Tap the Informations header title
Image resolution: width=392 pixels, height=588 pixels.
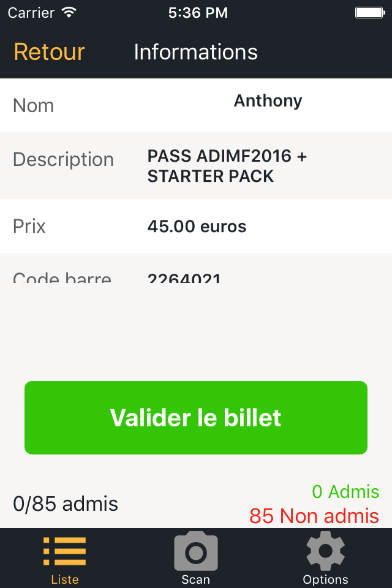(x=195, y=52)
